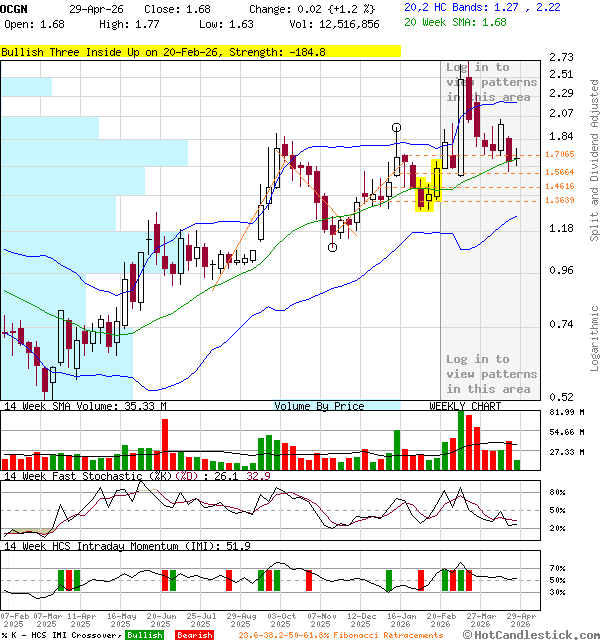Click the 1.7065 Fibonacci price level
This screenshot has width=600, height=640.
pos(558,155)
